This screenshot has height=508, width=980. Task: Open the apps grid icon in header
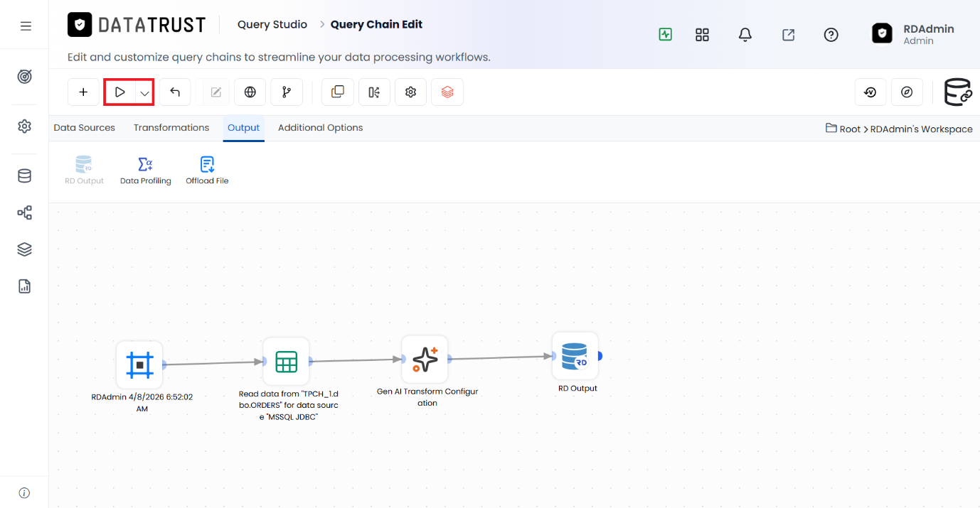click(x=703, y=35)
